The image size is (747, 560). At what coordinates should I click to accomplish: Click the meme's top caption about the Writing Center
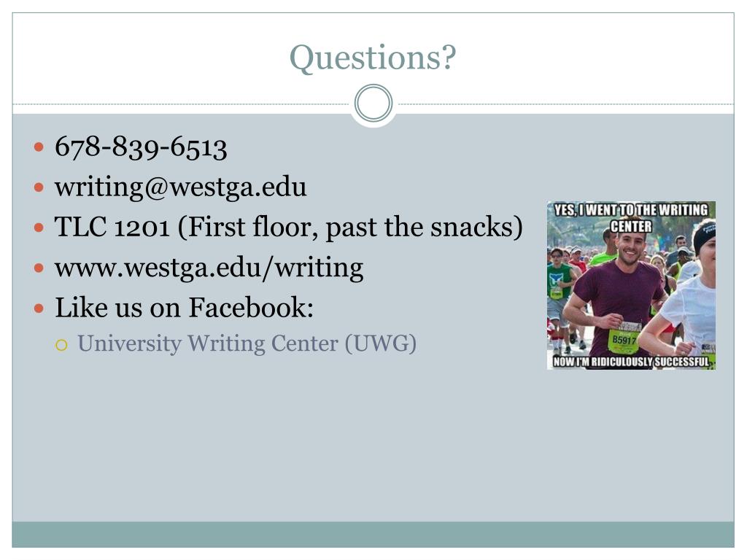(631, 218)
